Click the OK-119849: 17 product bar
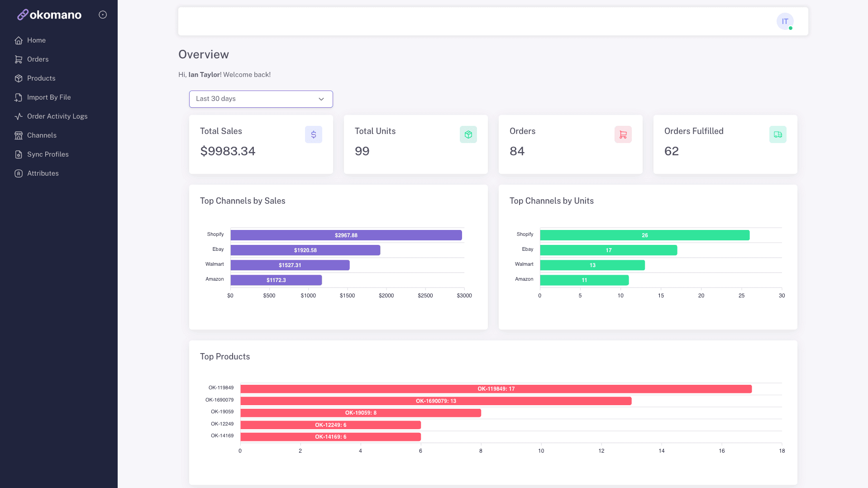This screenshot has height=488, width=868. [496, 389]
